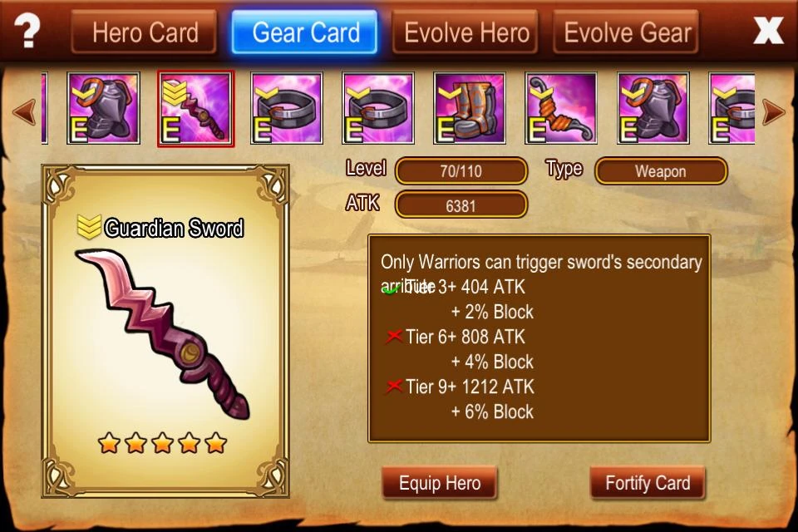Show previous gear with left arrow
This screenshot has width=798, height=532.
point(24,111)
